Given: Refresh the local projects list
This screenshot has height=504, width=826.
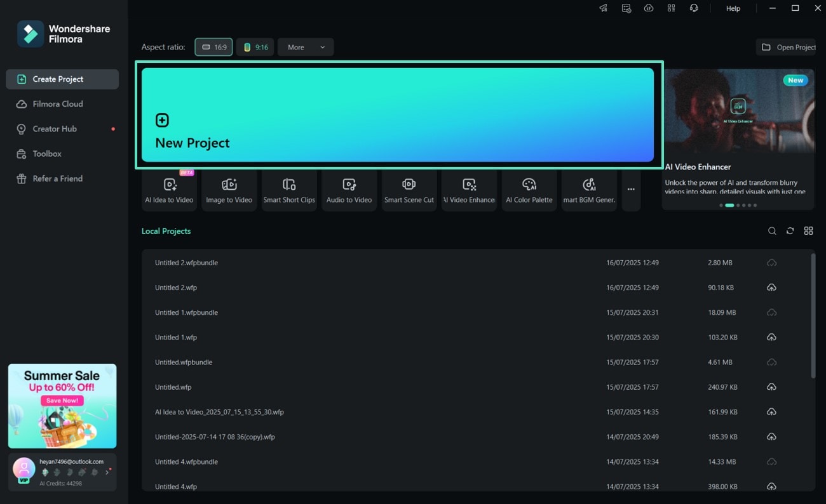Looking at the screenshot, I should click(x=790, y=231).
